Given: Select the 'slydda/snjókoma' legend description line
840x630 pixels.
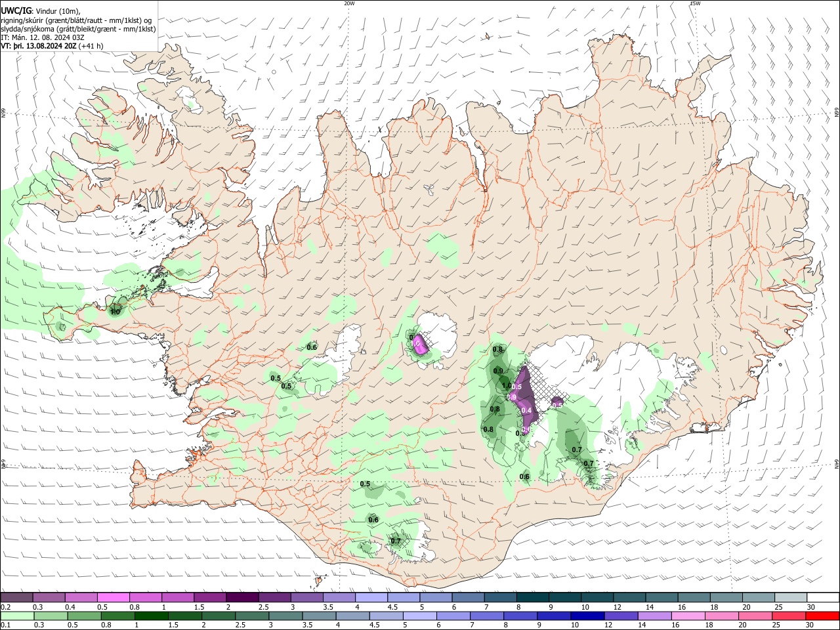Looking at the screenshot, I should click(x=78, y=29).
